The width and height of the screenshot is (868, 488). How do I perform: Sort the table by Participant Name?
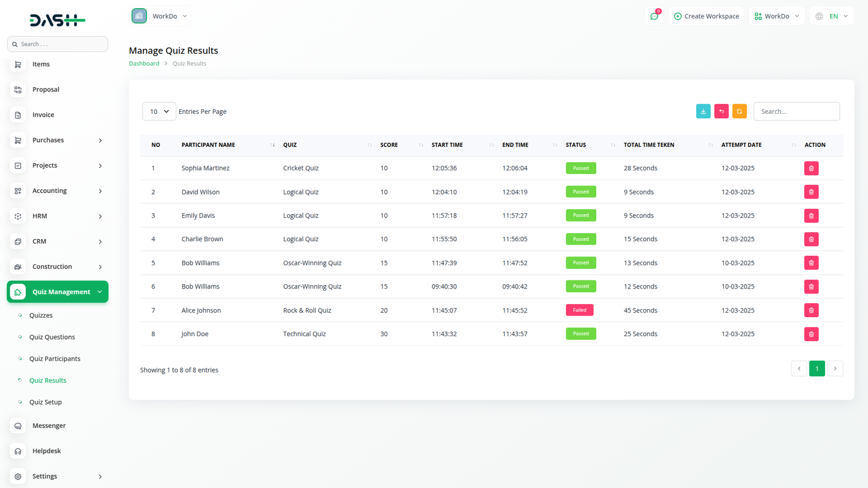point(272,145)
